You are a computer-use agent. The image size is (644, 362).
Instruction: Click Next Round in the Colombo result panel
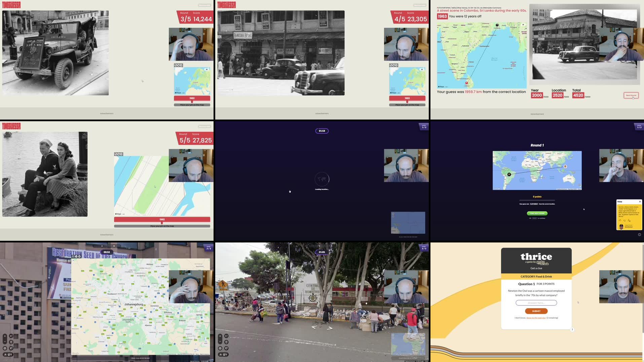tap(631, 95)
